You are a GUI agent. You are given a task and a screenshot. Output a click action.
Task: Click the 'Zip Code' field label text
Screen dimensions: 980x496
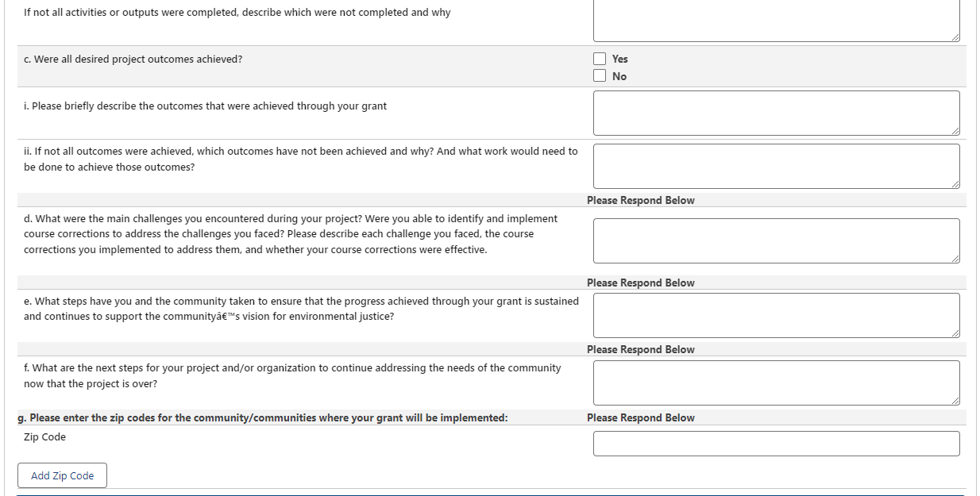(44, 437)
